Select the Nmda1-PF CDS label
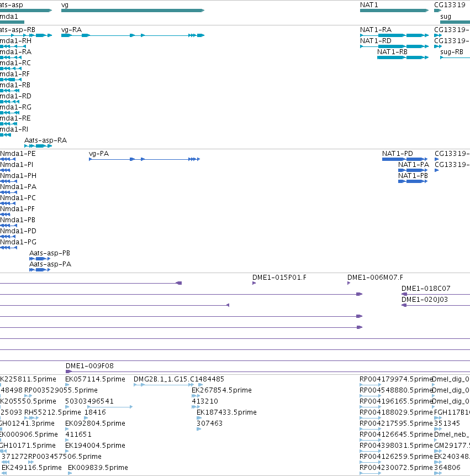470x476 pixels. coord(17,209)
